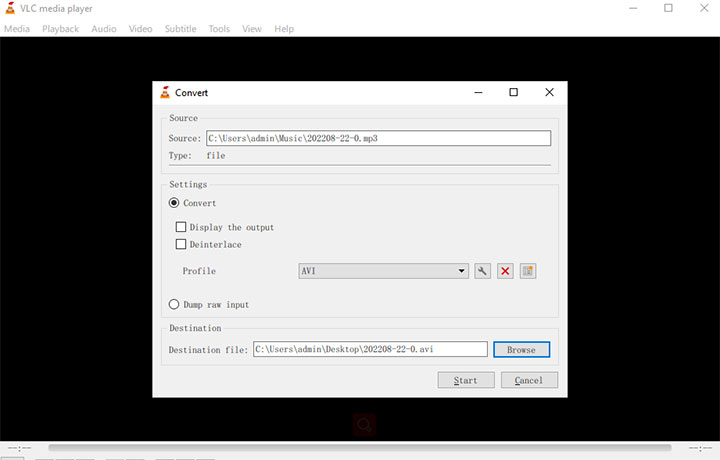Close the VLC media player window
720x460 pixels.
click(704, 8)
